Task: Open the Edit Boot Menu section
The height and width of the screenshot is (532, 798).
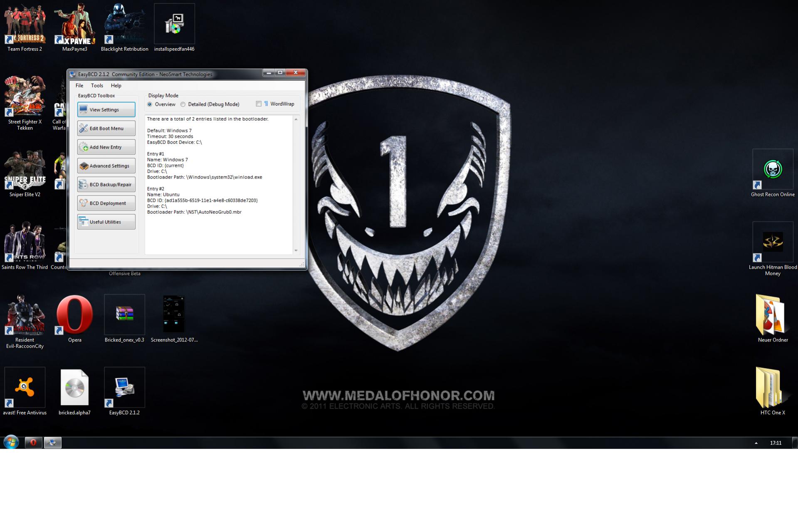Action: point(106,129)
